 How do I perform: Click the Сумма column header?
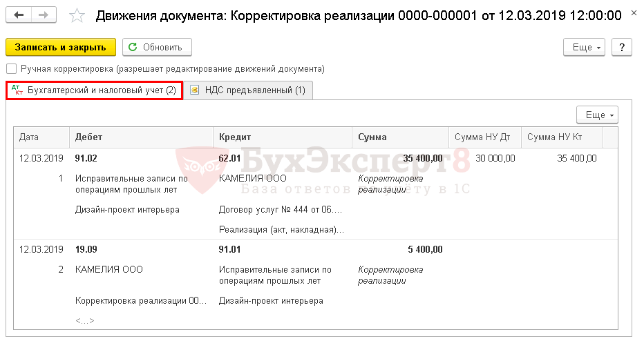pos(400,137)
